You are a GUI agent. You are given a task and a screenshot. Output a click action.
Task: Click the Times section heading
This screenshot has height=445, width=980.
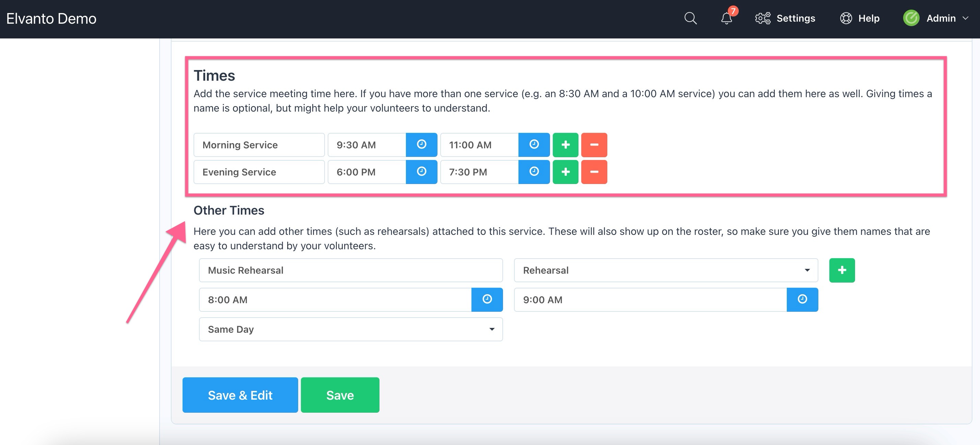pyautogui.click(x=214, y=76)
